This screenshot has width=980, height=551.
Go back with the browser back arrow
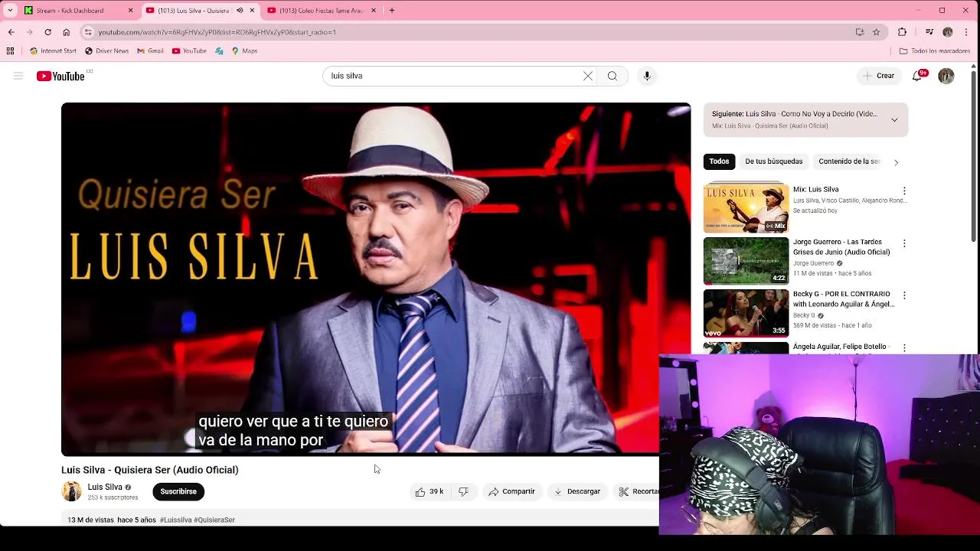tap(11, 32)
